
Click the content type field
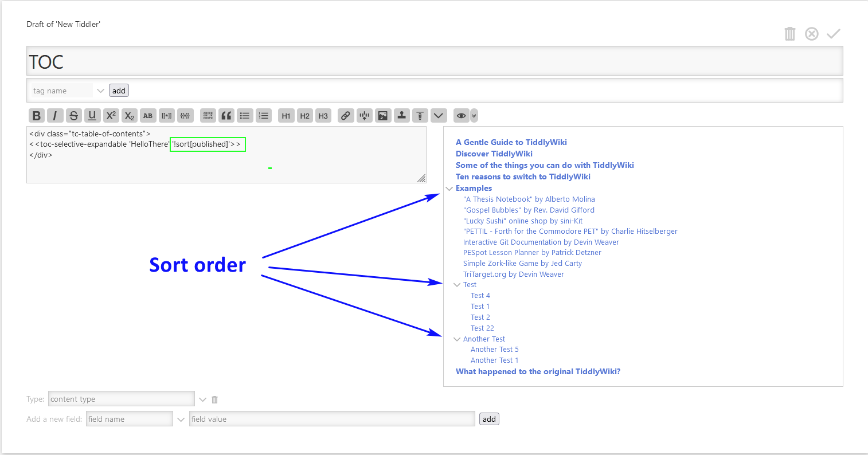(x=122, y=399)
